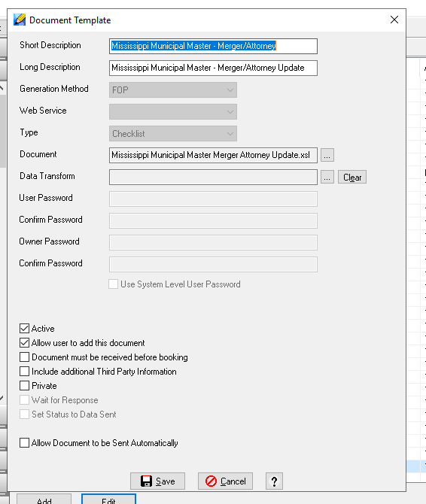
Task: Toggle Allow user to add this document
Action: click(x=24, y=342)
